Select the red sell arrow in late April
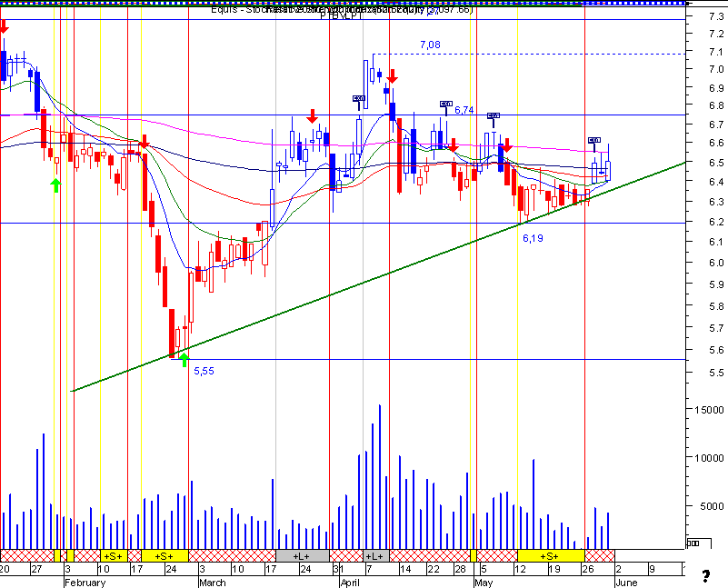 click(x=454, y=145)
